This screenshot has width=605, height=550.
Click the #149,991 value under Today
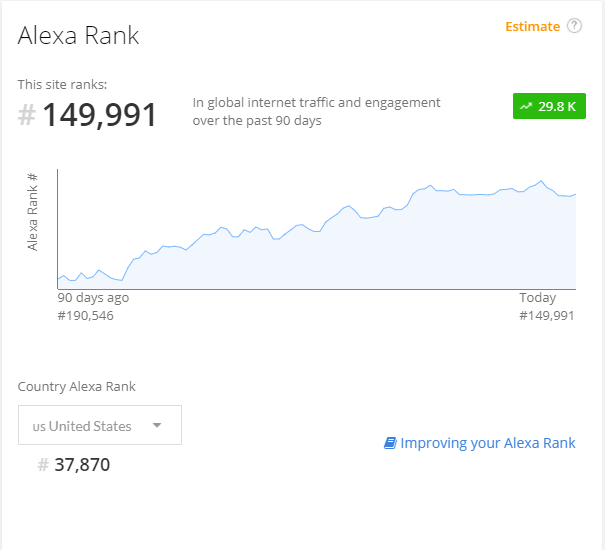click(x=547, y=316)
